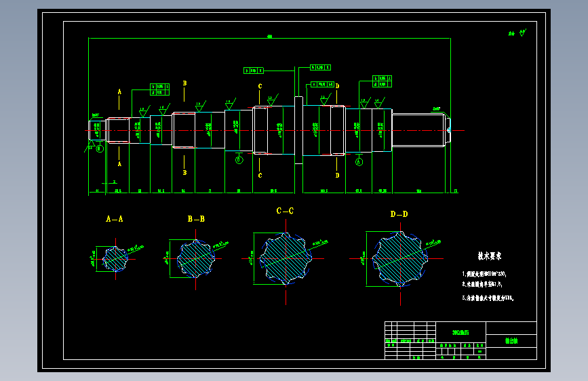Pick the topmost tolerance frame right of flange leader

[x=320, y=68]
